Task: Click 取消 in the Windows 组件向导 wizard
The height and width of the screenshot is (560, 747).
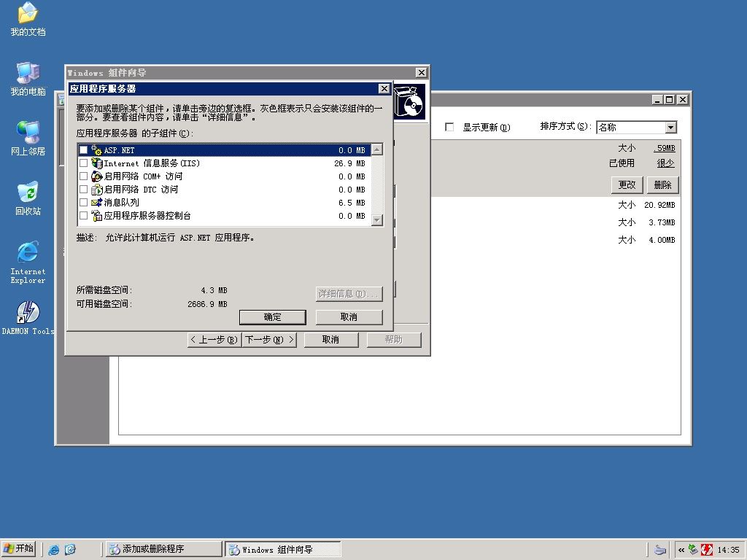Action: 330,340
